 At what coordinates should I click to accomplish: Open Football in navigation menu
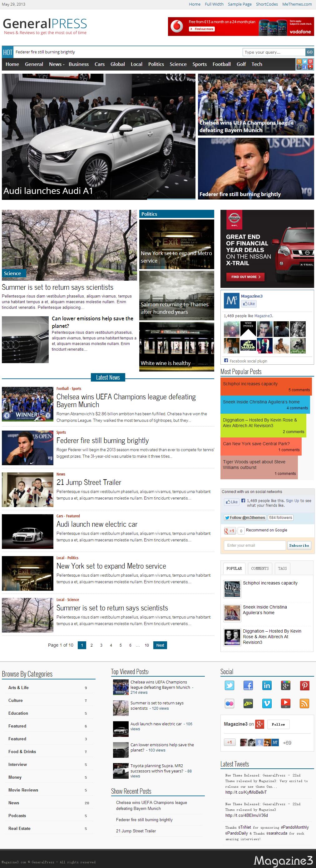pos(222,64)
